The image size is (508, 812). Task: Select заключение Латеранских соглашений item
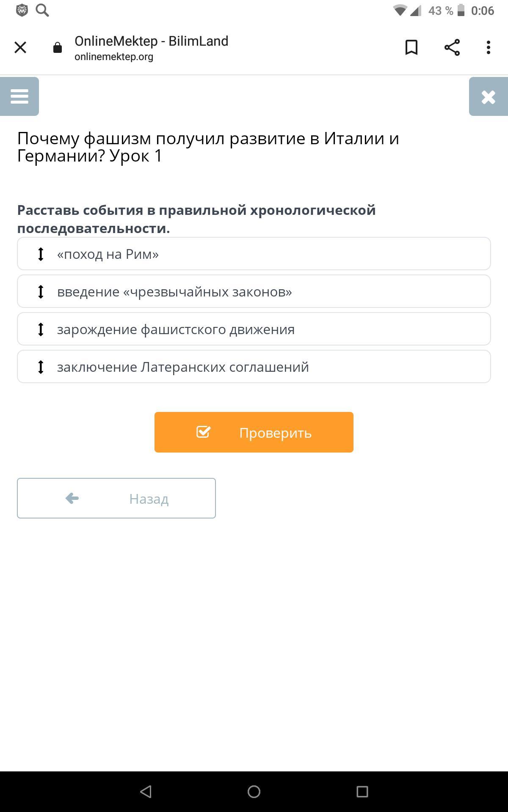tap(254, 367)
